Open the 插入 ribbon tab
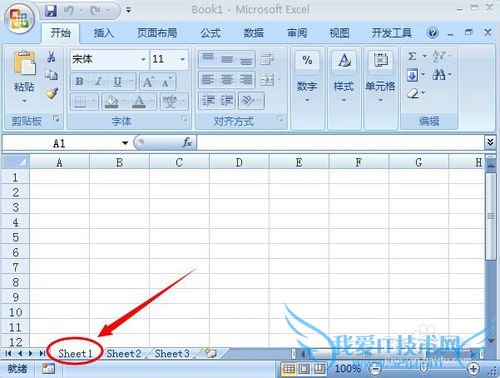The width and height of the screenshot is (500, 378). (104, 33)
